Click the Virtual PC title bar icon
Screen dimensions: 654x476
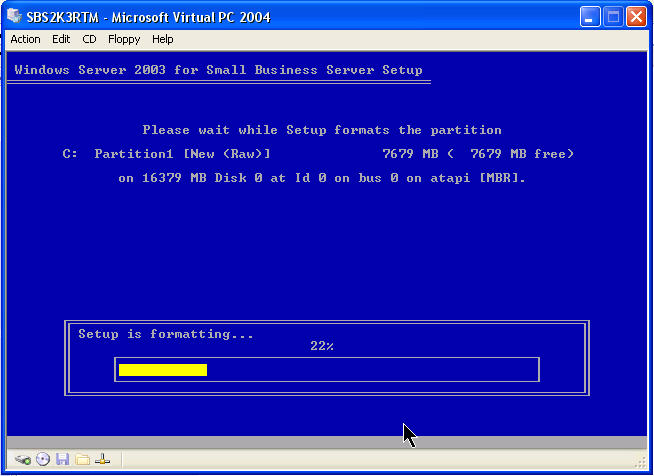(14, 17)
